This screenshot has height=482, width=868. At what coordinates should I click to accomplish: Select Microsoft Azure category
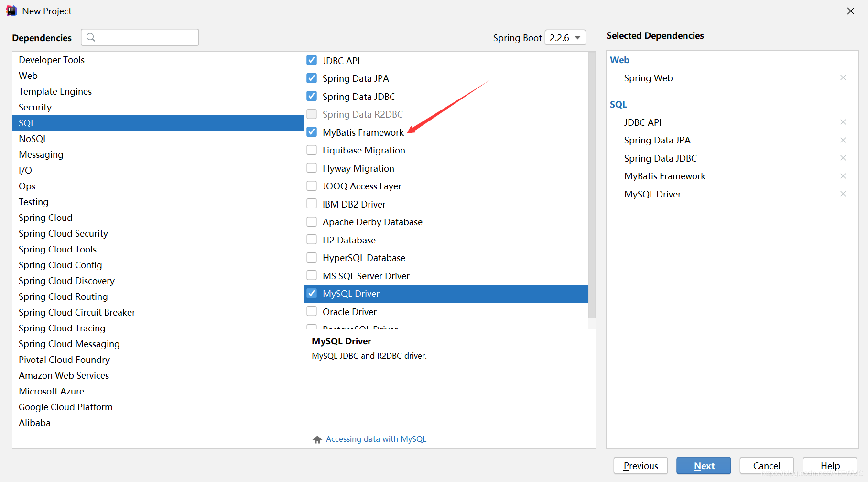click(x=158, y=391)
